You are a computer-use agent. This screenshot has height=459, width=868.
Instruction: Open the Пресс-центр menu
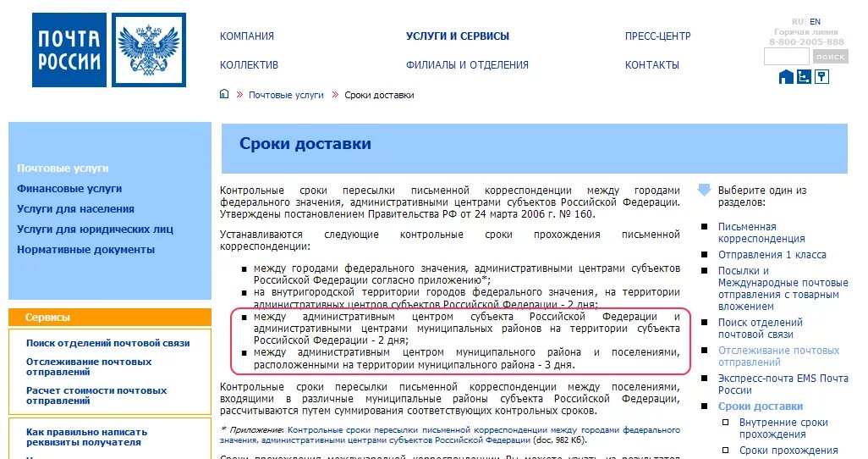point(657,36)
